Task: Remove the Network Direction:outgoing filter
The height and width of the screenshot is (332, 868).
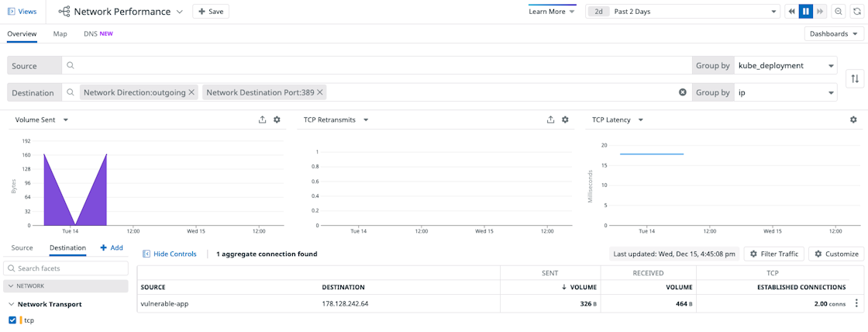Action: 191,92
